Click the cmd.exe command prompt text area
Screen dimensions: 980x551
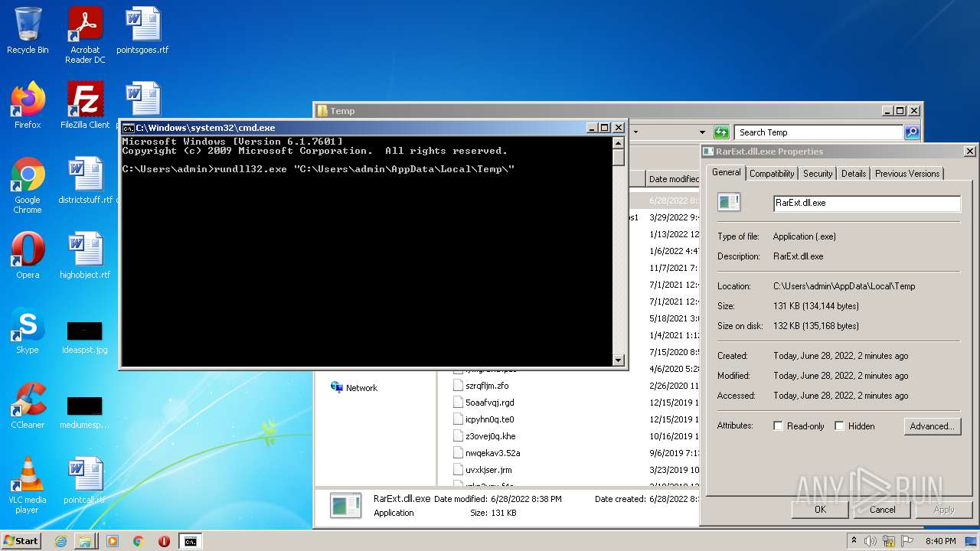(x=367, y=251)
